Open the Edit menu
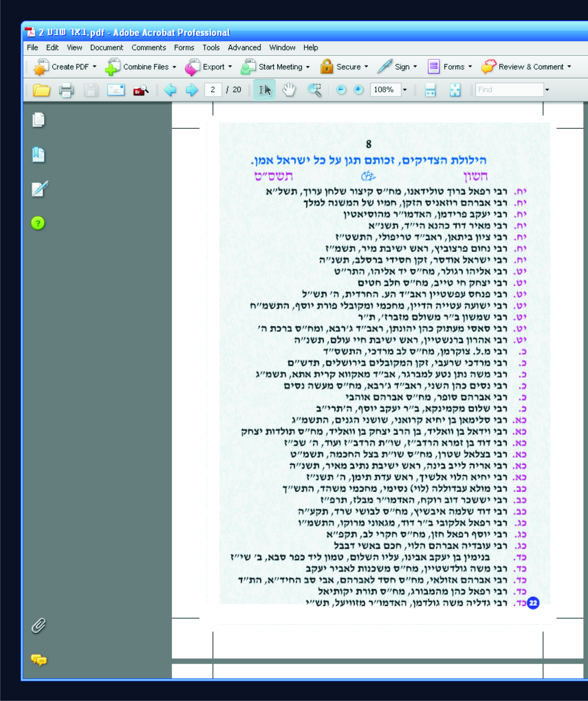This screenshot has width=588, height=701. [x=52, y=47]
